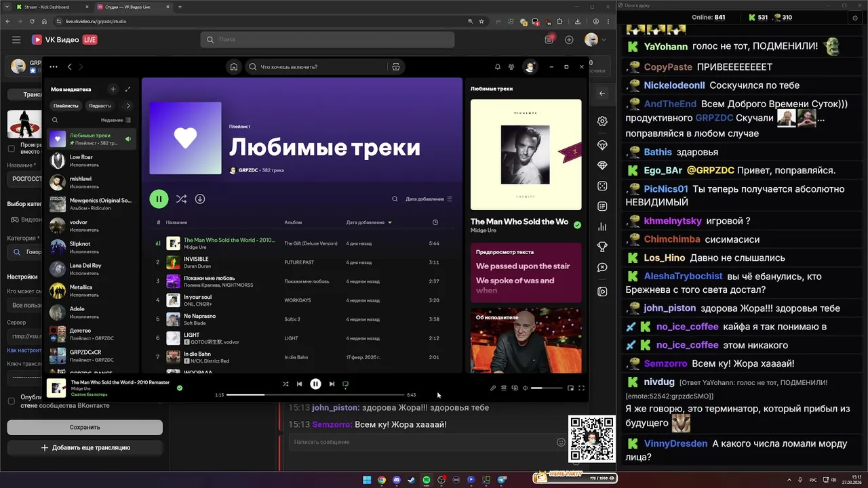Open the Предпросмотр текста lyrics card

pyautogui.click(x=526, y=272)
